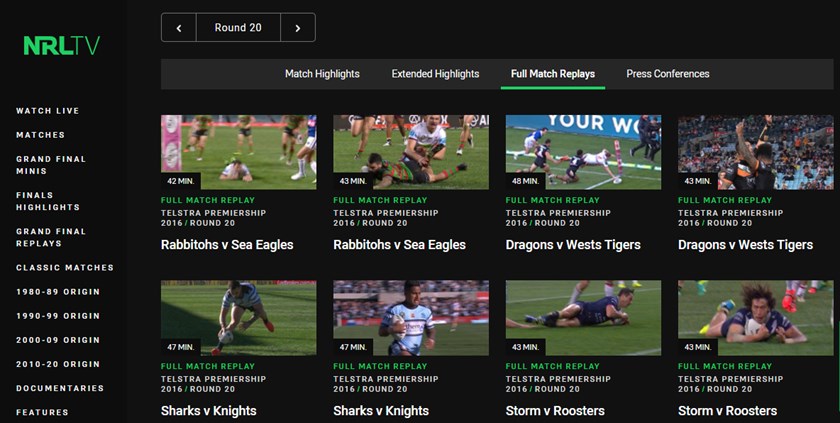Play Dragons v Wests Tigers 48 min thumbnail
The image size is (840, 423).
point(583,152)
